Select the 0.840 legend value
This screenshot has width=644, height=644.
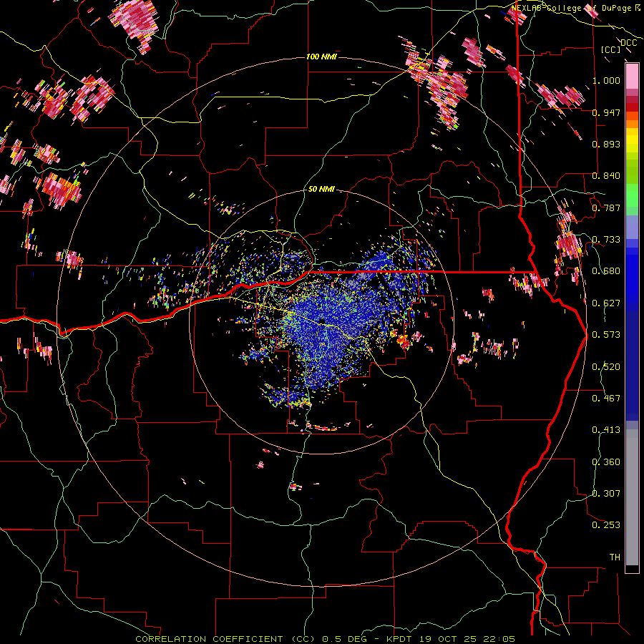(x=606, y=176)
